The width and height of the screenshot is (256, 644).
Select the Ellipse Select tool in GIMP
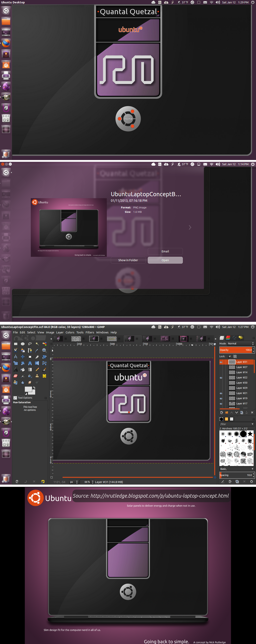click(x=23, y=344)
